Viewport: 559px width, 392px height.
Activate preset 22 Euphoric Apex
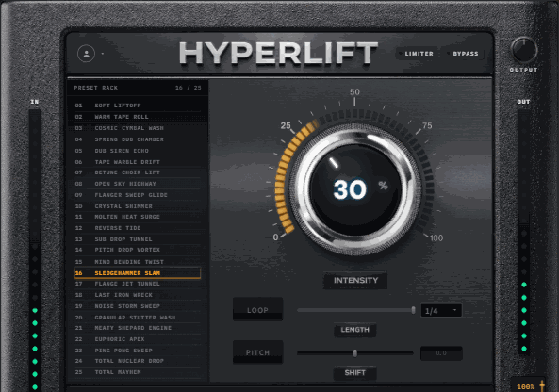click(138, 339)
